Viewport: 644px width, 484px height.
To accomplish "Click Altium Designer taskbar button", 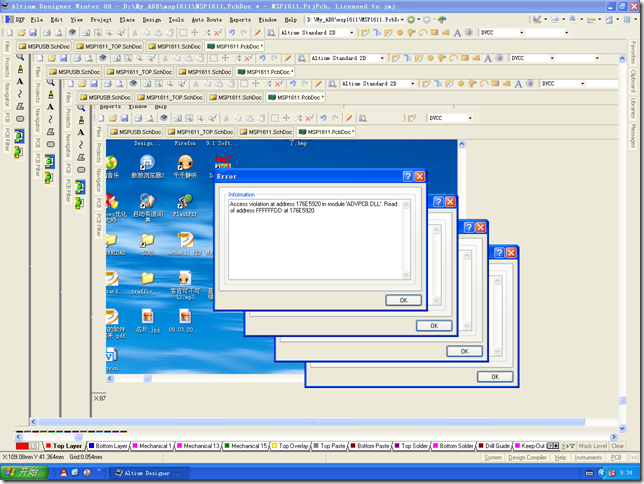I will click(x=150, y=473).
